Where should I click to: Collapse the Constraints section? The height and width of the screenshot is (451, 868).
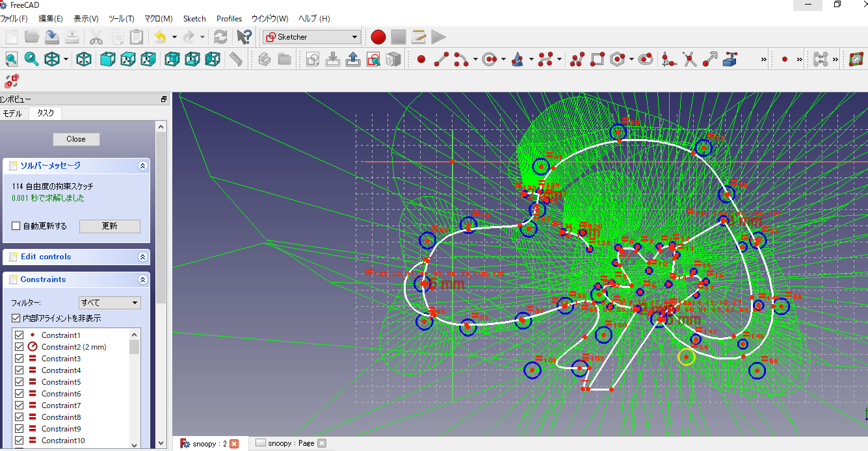(x=143, y=280)
